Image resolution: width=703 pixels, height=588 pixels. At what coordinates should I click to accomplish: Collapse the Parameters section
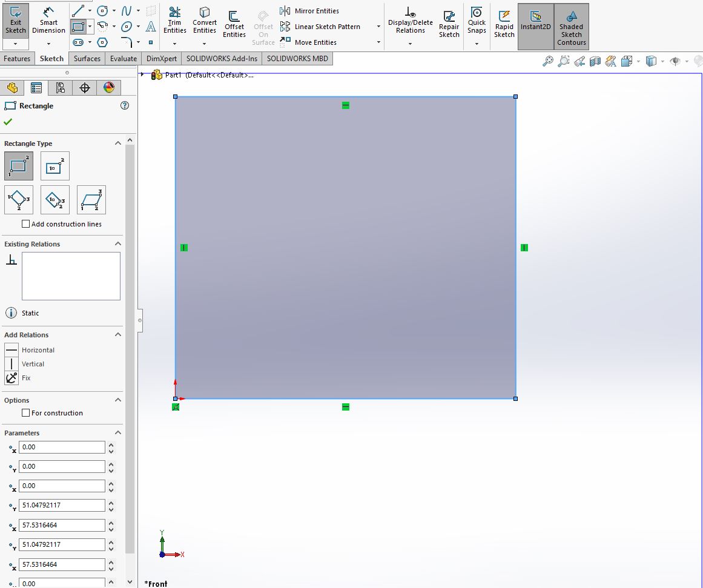tap(117, 432)
